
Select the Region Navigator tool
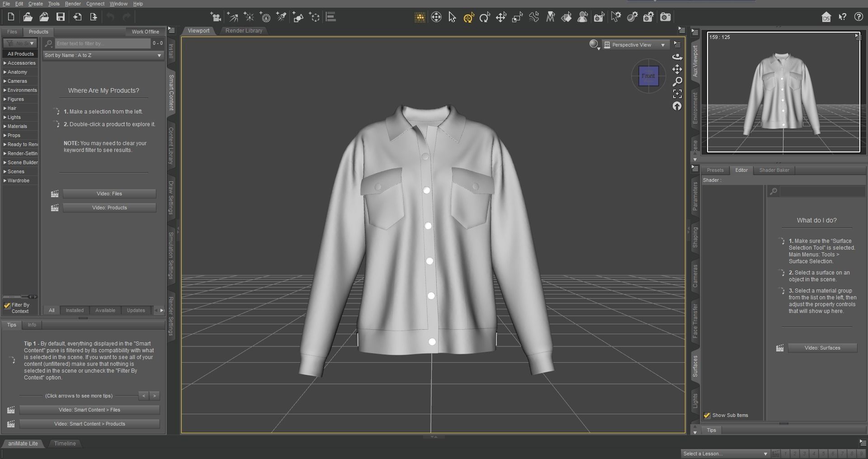coord(583,17)
